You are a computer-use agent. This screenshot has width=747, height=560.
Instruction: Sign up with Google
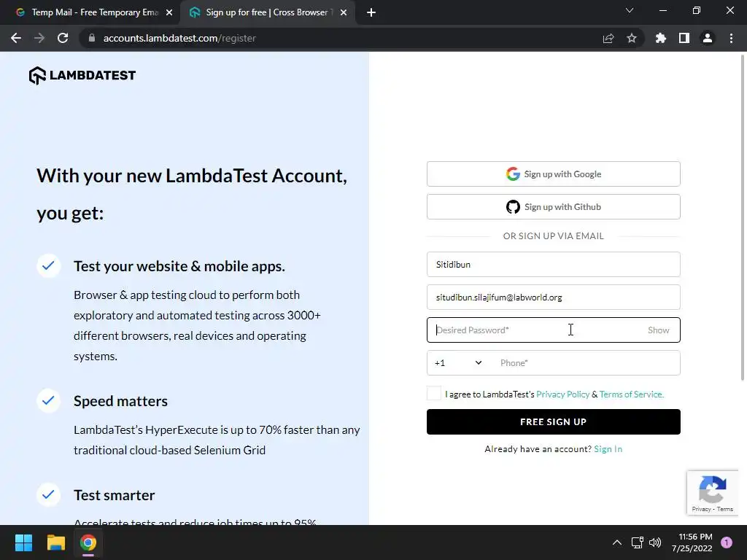pyautogui.click(x=553, y=174)
